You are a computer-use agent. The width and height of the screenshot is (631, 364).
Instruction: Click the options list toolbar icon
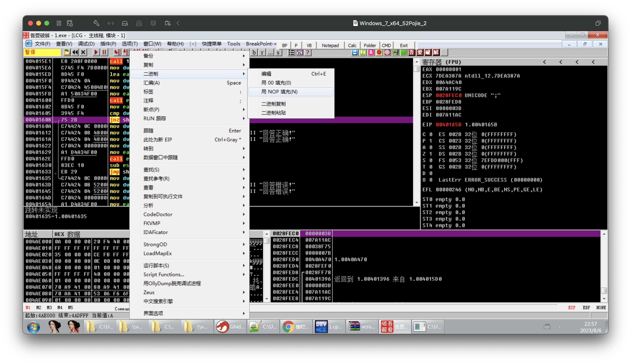[x=291, y=52]
